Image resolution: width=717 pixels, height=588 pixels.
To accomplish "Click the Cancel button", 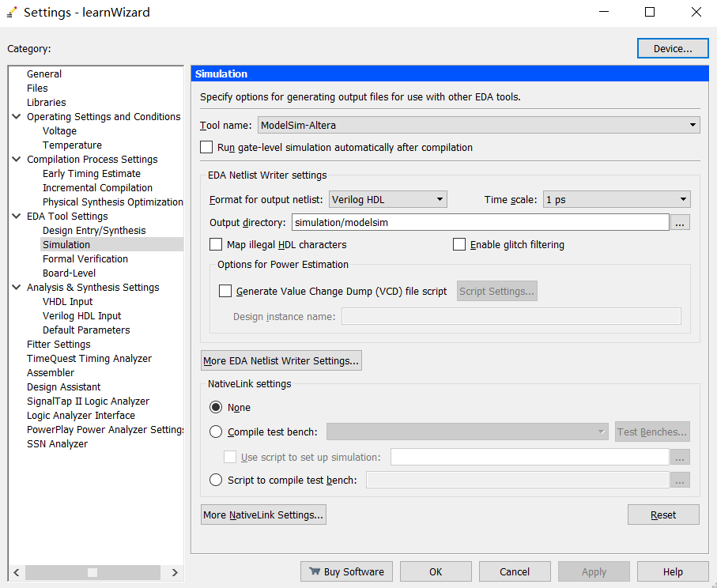I will [515, 571].
